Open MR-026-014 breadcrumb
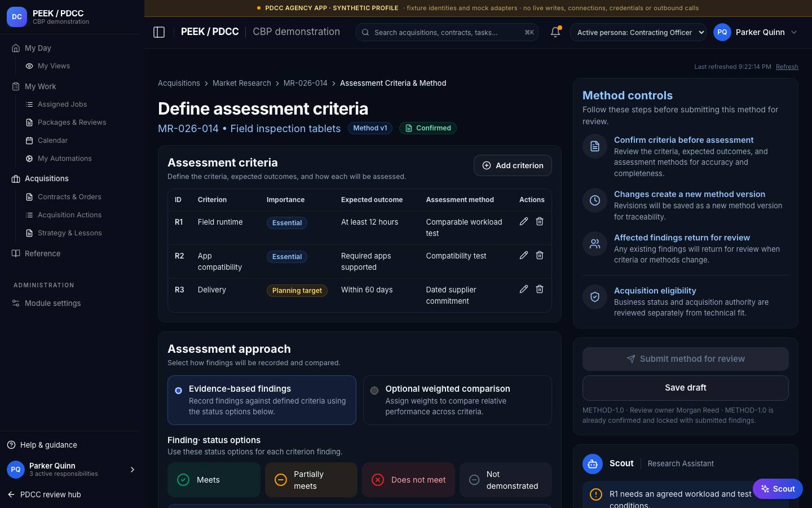The height and width of the screenshot is (508, 812). 305,83
